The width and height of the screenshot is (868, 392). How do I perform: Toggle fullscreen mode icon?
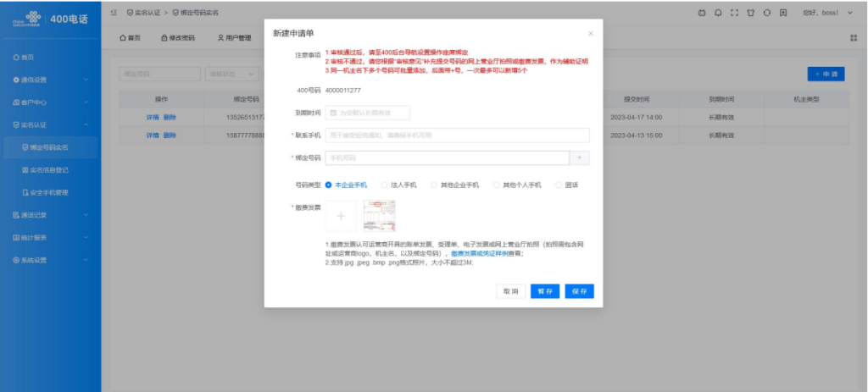click(735, 12)
